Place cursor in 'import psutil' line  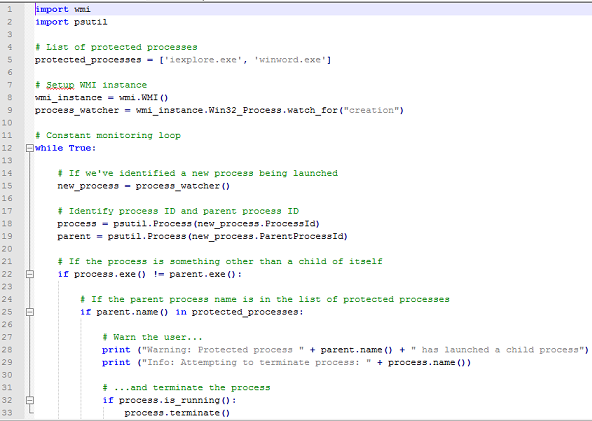71,22
